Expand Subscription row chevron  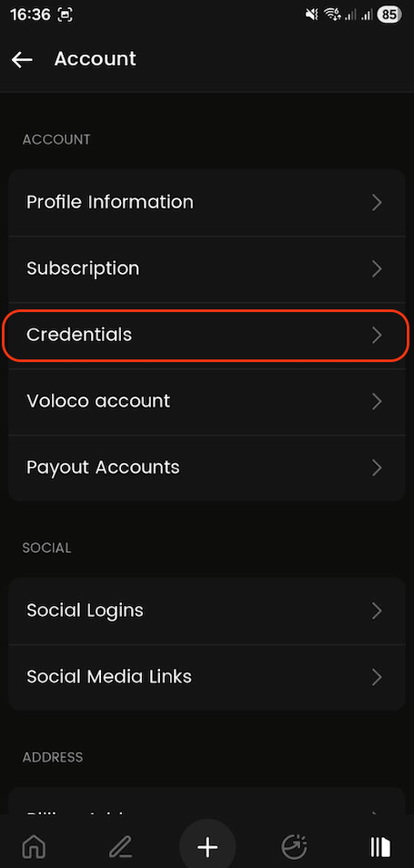pos(377,269)
